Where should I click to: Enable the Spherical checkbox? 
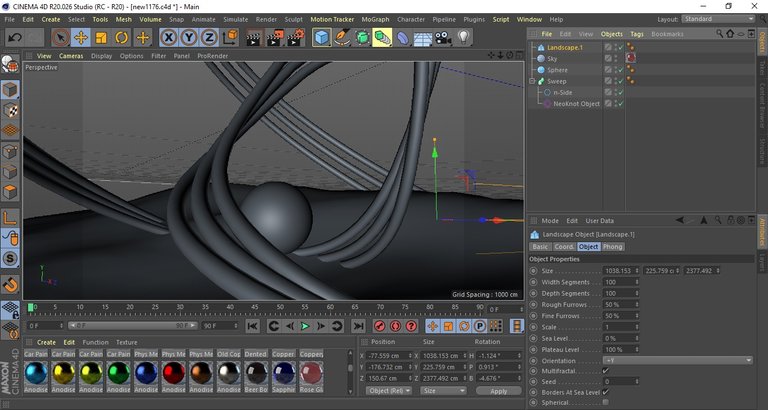pyautogui.click(x=606, y=403)
